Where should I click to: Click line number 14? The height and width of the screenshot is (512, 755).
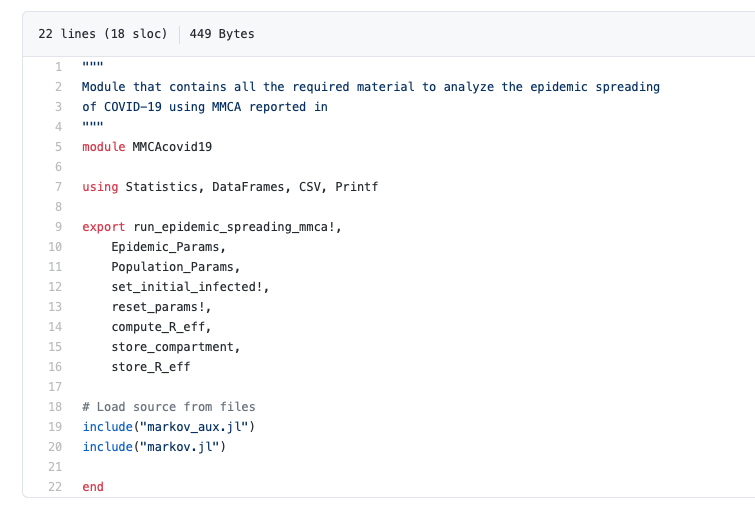pyautogui.click(x=55, y=327)
